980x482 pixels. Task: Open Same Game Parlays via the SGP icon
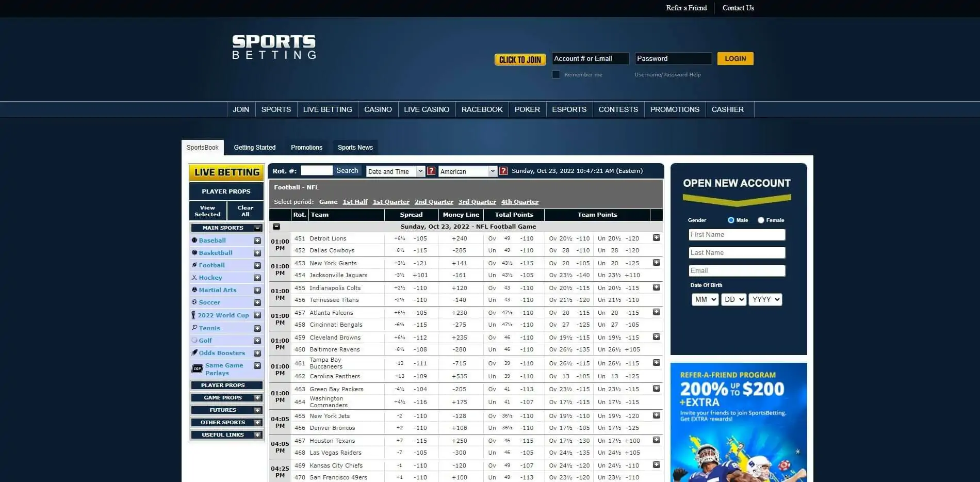(x=197, y=368)
